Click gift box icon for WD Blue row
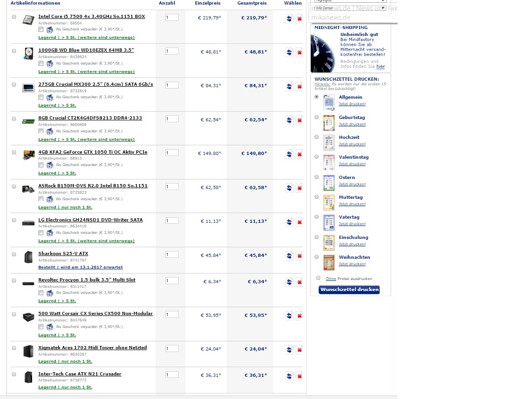Viewport: 532px width, 399px height. click(50, 63)
